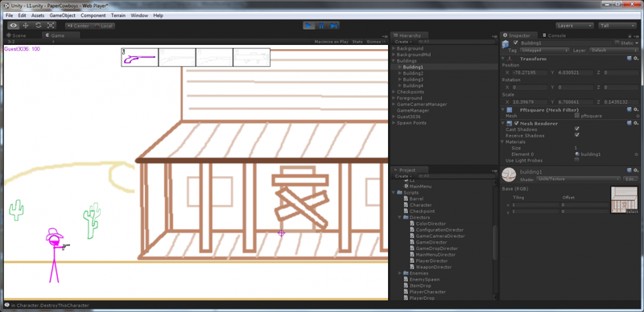Screen dimensions: 644x312
Task: Open the Shader dropdown (Unlit/Texture)
Action: [x=578, y=179]
